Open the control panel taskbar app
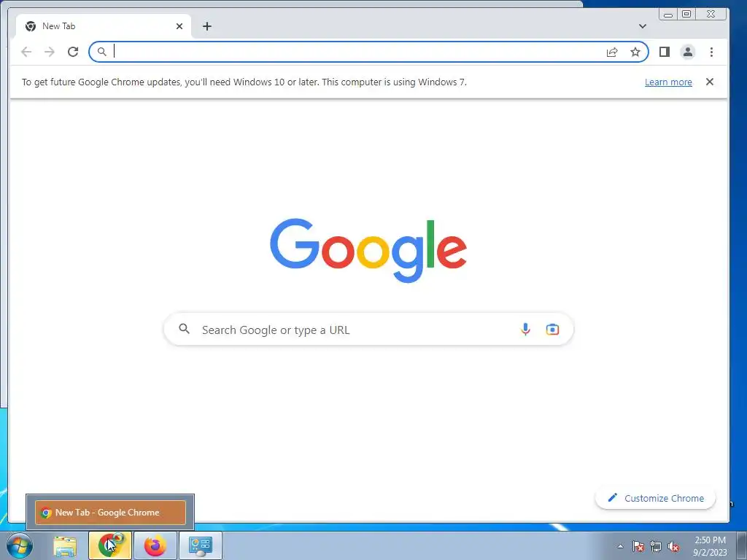 (201, 545)
